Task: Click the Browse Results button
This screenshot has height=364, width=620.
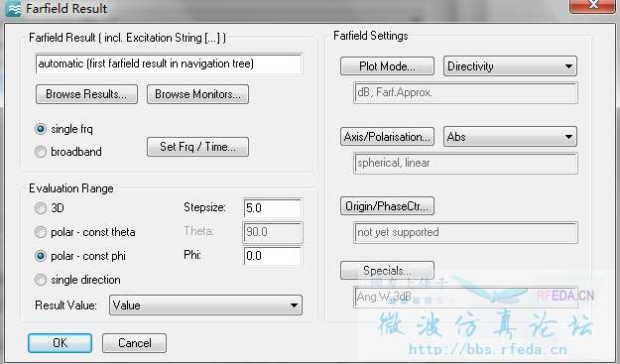Action: (x=86, y=94)
